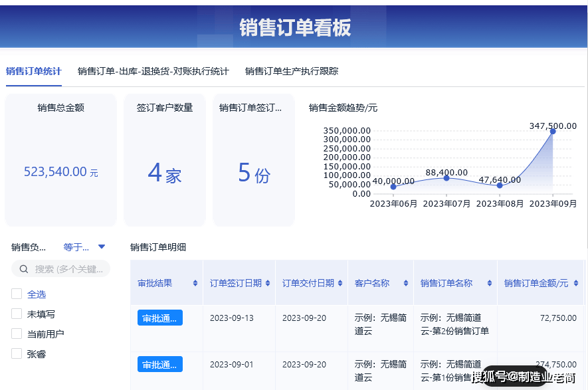Click the 客户名称 column header

(381, 283)
